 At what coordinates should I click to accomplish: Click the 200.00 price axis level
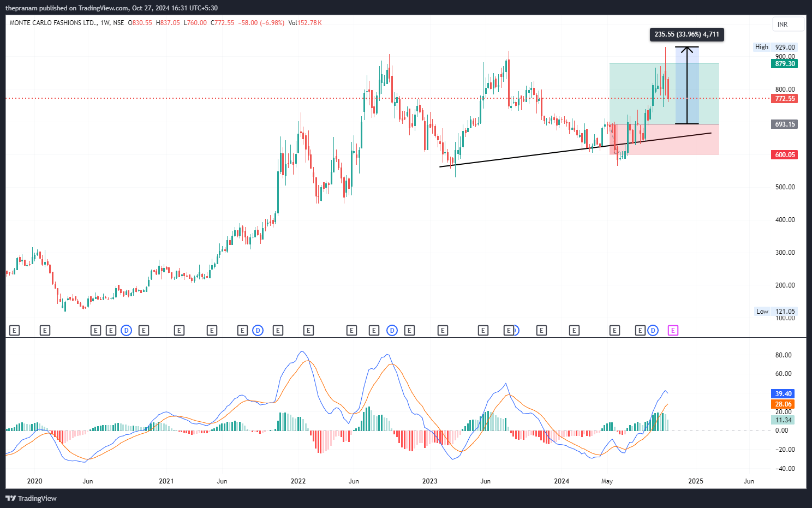click(x=785, y=285)
